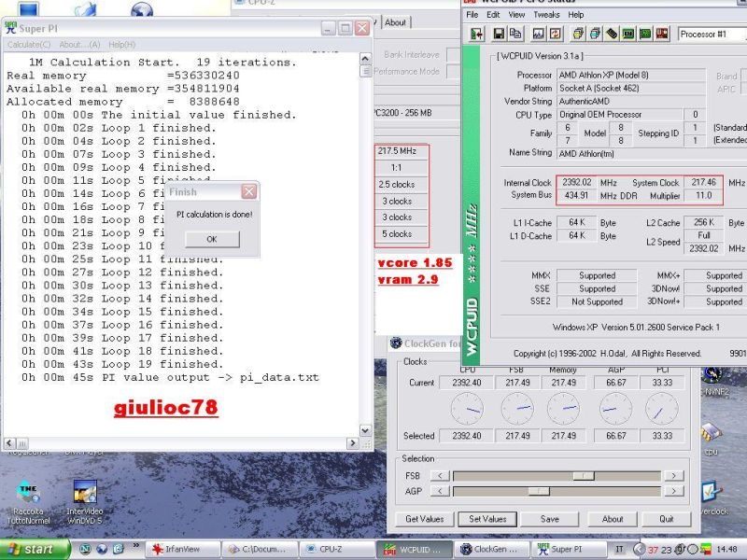
Task: Click the Multiplier 11.0 value field
Action: click(703, 195)
